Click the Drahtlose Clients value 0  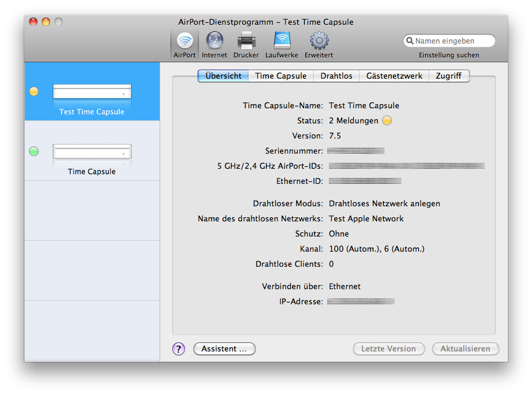(331, 264)
